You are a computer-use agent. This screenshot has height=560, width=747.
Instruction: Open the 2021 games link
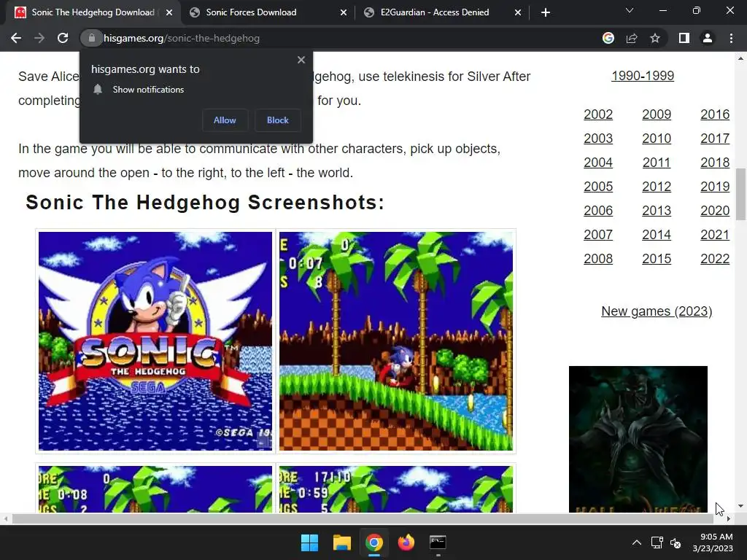[715, 235]
